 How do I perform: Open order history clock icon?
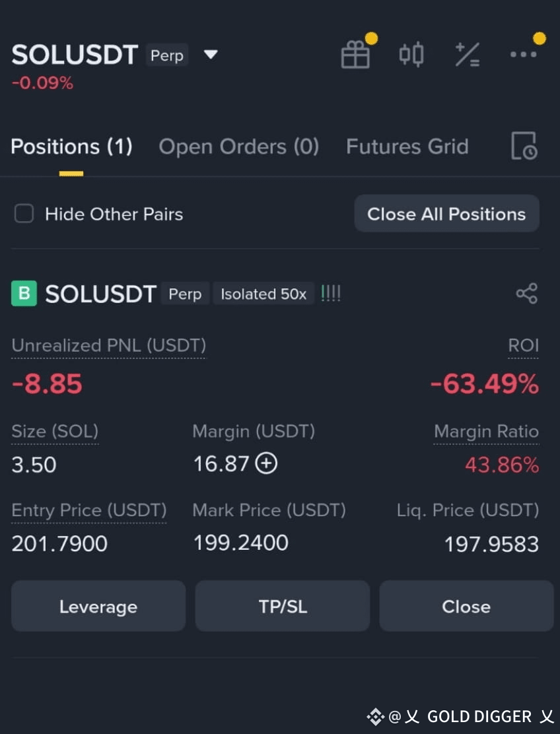tap(524, 146)
